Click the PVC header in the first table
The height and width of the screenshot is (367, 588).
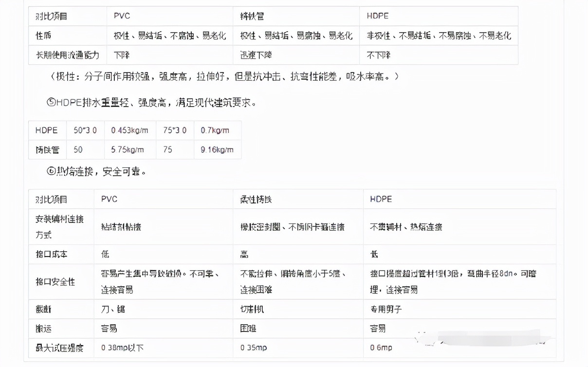(x=121, y=16)
